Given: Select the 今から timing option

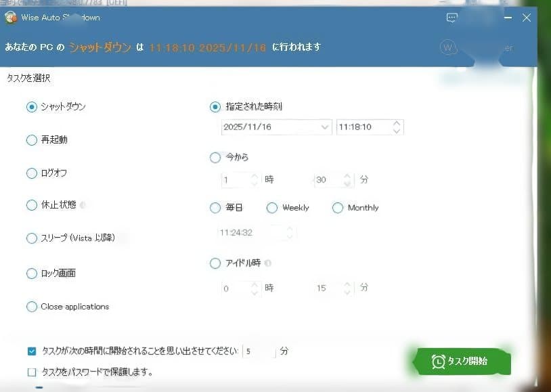Looking at the screenshot, I should 215,158.
